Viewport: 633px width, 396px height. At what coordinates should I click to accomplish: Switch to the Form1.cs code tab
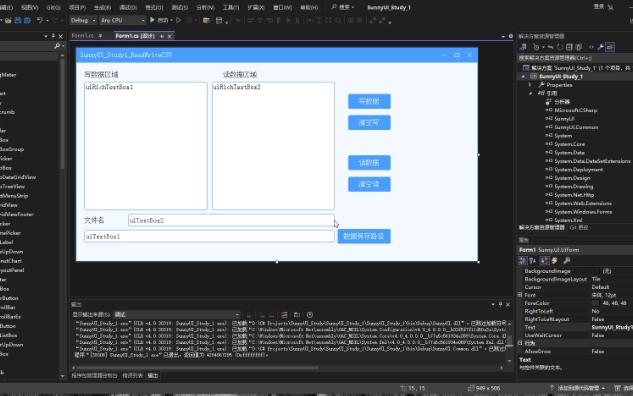point(84,36)
